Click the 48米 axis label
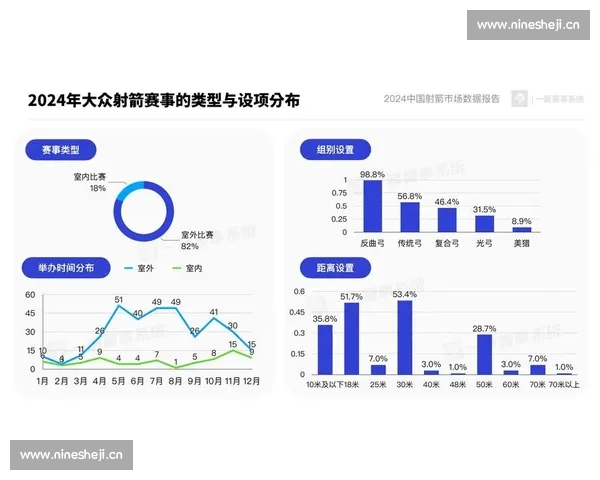The width and height of the screenshot is (600, 480). pos(458,384)
